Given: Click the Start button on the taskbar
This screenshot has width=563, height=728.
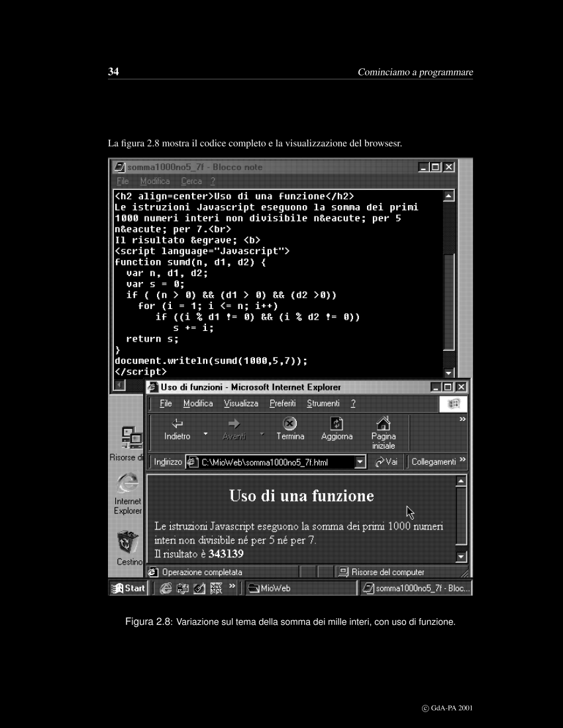Looking at the screenshot, I should pyautogui.click(x=128, y=588).
